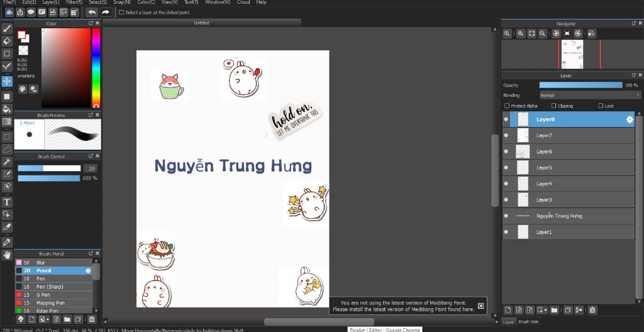Viewport: 644px width, 332px height.
Task: Select the Brush tool in left toolbar
Action: pyautogui.click(x=6, y=28)
